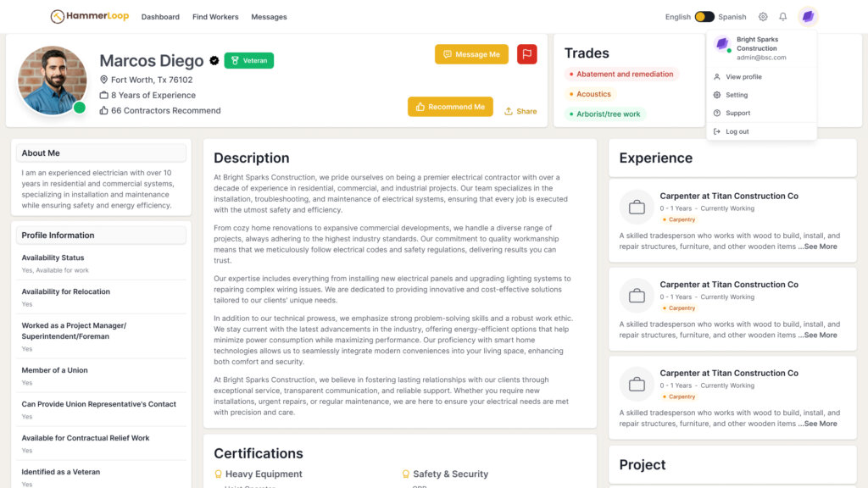Click the red flag report icon

(x=526, y=54)
